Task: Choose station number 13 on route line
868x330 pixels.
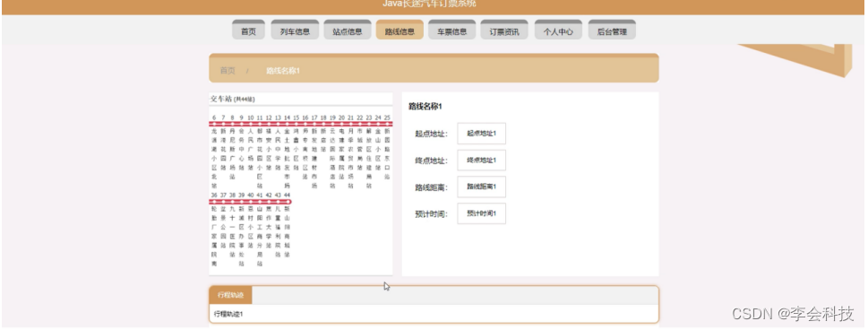Action: 278,117
